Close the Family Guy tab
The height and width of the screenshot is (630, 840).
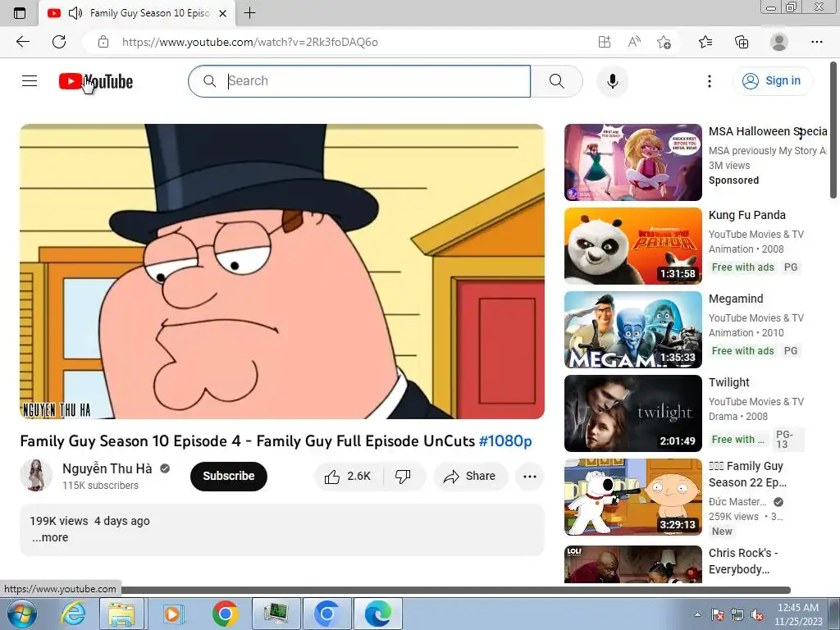(x=223, y=13)
